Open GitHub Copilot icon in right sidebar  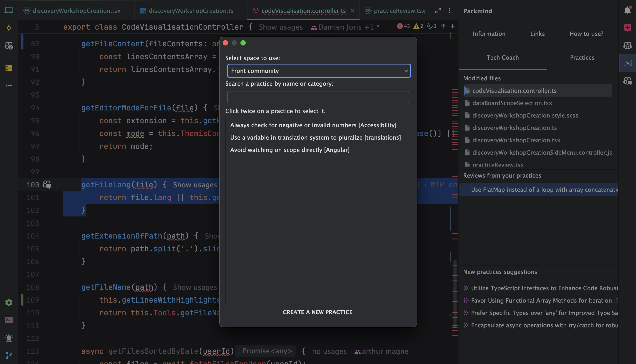click(628, 45)
